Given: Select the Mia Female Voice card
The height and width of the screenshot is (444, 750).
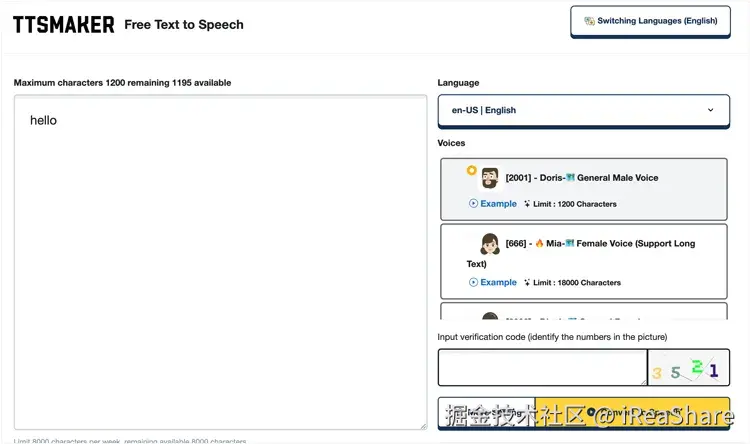Looking at the screenshot, I should [x=584, y=261].
